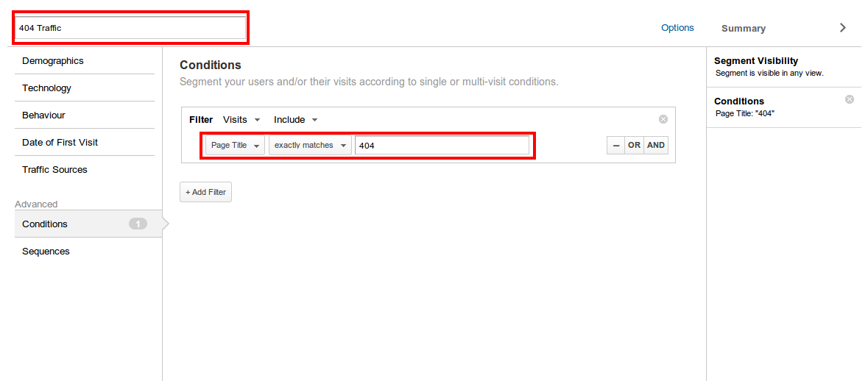Screen dimensions: 868x381
Task: Add an AND condition
Action: [x=656, y=146]
